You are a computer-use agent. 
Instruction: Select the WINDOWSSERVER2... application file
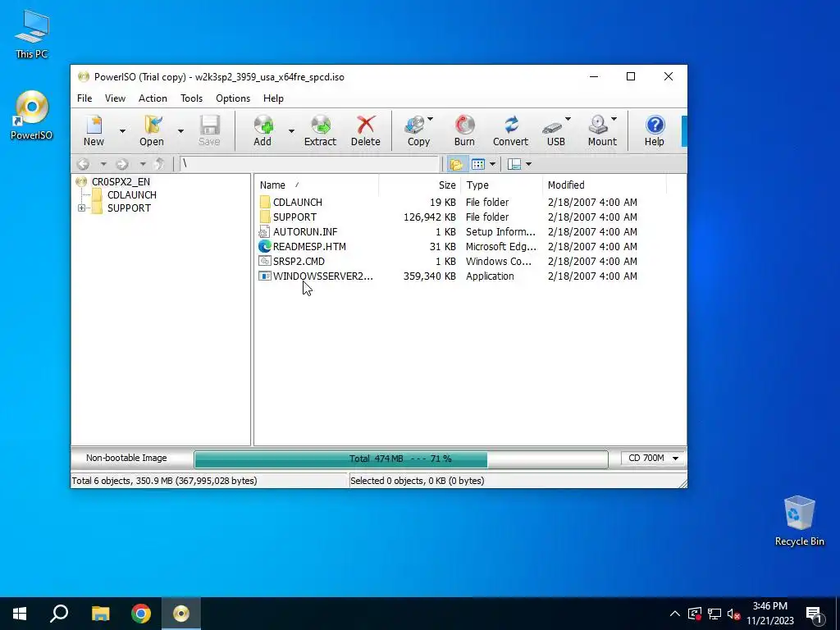pos(448,276)
